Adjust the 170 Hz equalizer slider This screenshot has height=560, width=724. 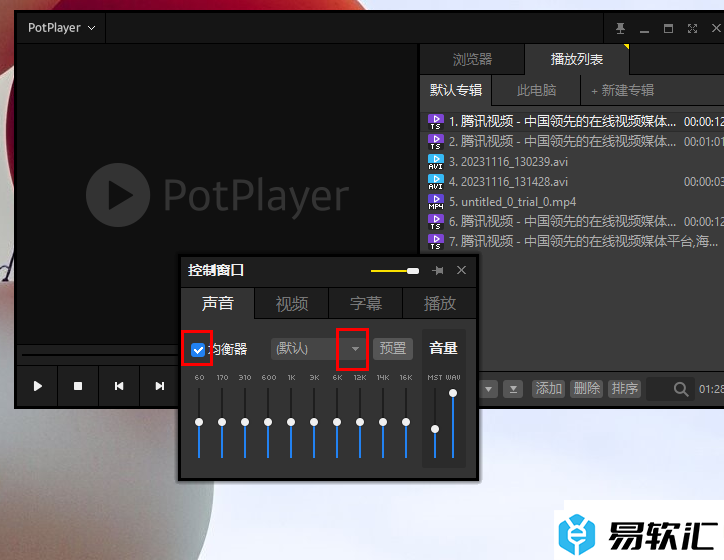coord(222,422)
